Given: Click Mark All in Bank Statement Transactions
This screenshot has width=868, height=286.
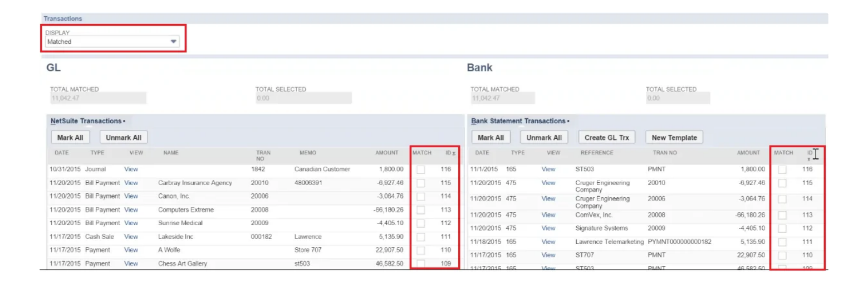Looking at the screenshot, I should tap(491, 138).
